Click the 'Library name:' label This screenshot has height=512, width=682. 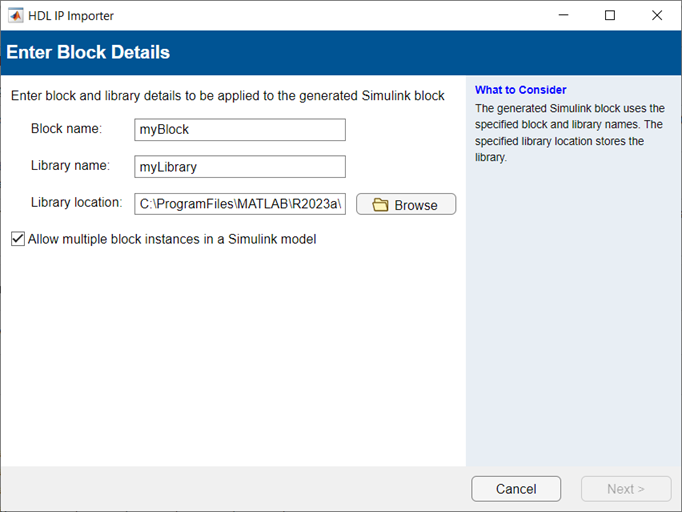click(x=70, y=165)
